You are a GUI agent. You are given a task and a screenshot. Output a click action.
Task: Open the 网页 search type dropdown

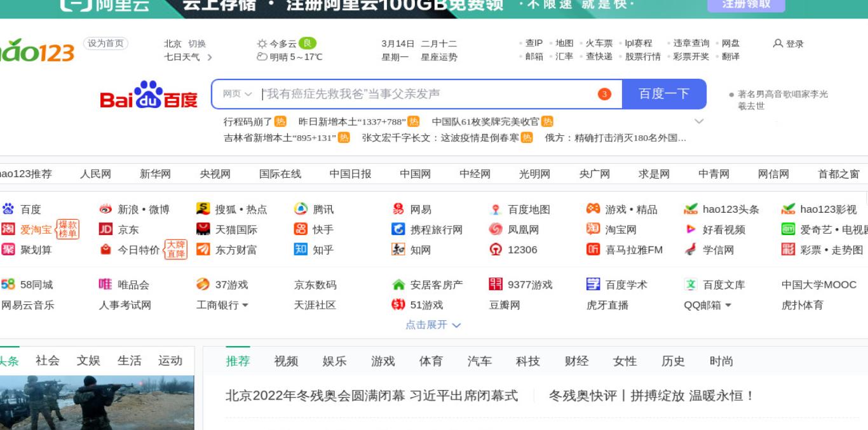(237, 94)
